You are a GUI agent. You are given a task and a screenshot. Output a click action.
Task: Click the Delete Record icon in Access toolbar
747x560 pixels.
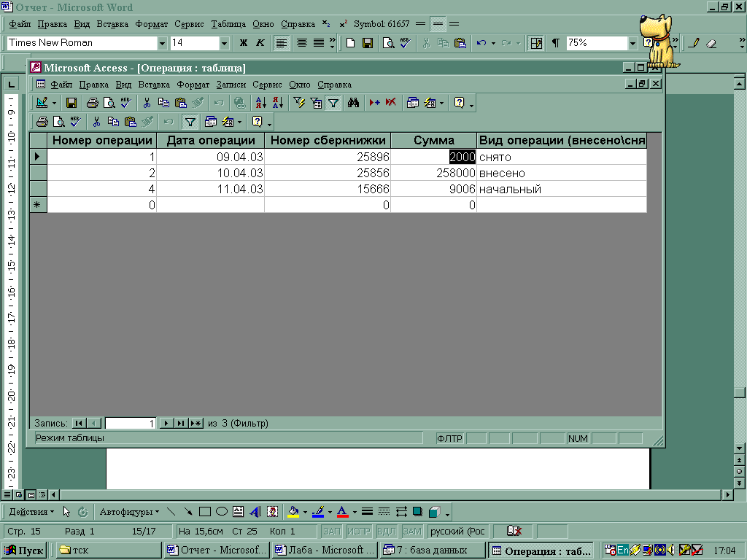[x=390, y=103]
